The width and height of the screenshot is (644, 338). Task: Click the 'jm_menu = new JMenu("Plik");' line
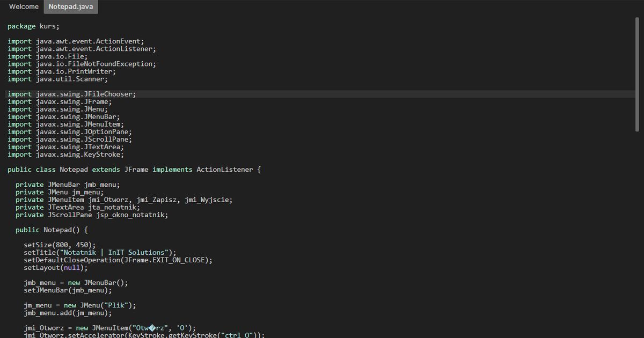pos(80,304)
